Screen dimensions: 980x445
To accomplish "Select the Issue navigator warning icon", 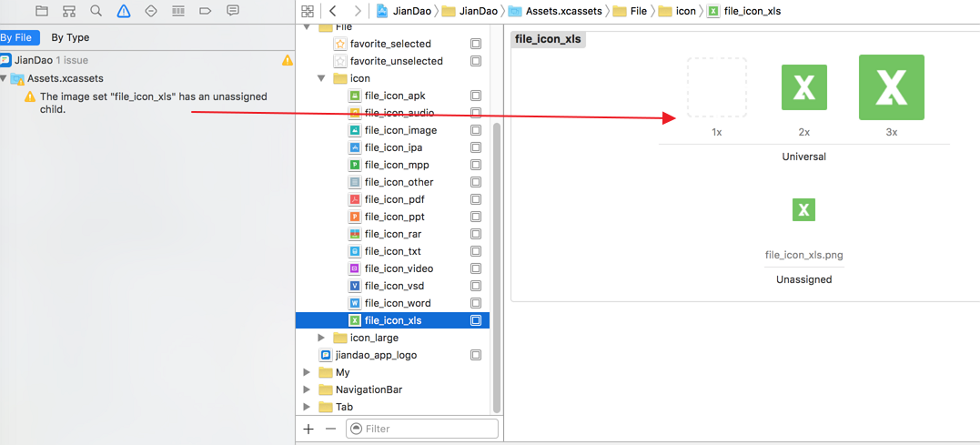I will (123, 11).
